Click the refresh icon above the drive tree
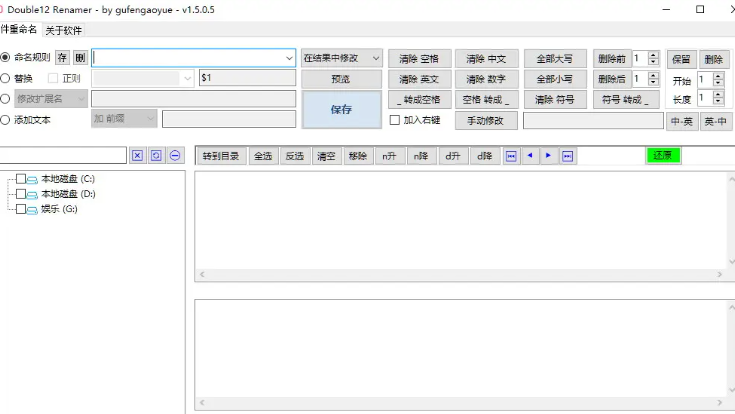This screenshot has height=414, width=735. point(156,156)
